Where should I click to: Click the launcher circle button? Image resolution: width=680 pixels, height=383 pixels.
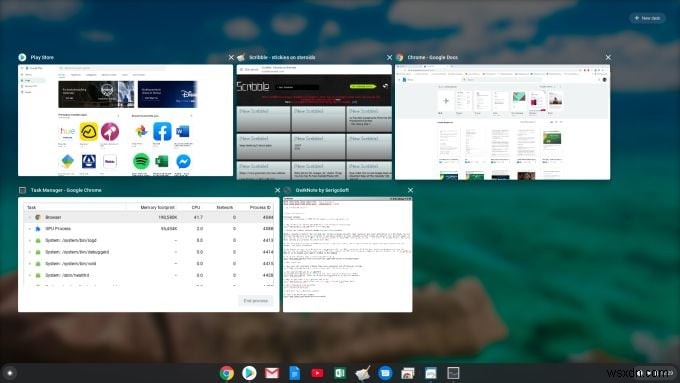(x=10, y=373)
